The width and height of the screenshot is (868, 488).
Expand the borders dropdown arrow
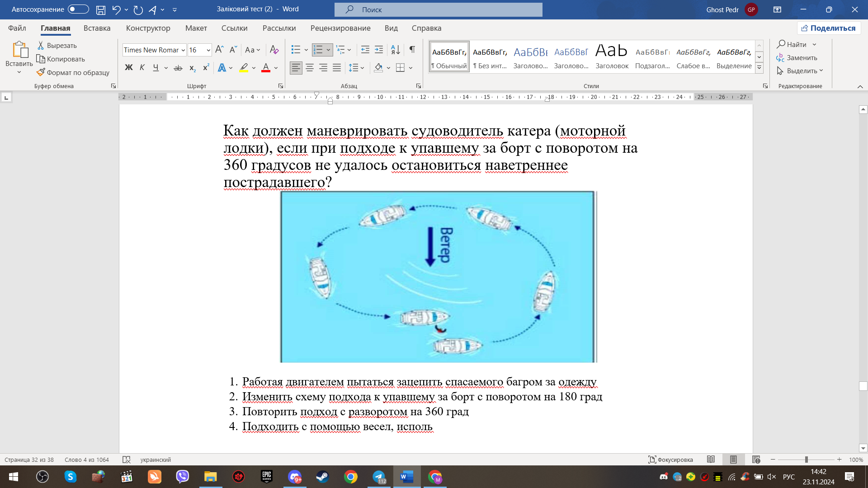410,68
